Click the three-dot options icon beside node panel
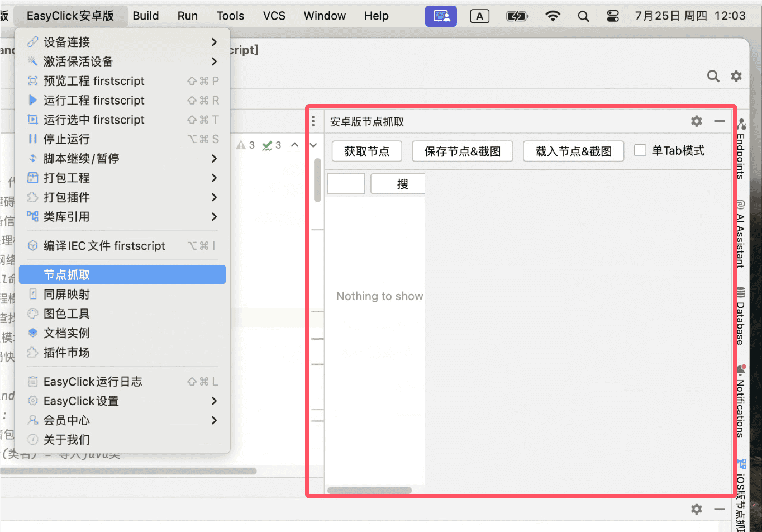This screenshot has width=762, height=532. [313, 121]
